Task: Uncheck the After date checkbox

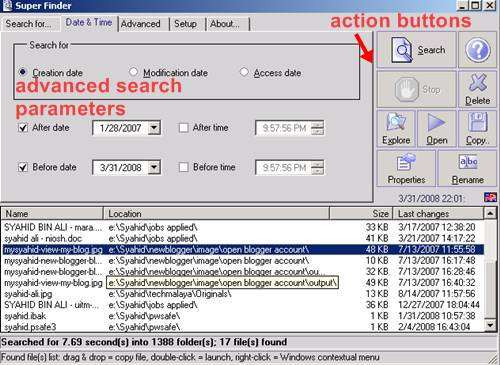Action: 23,128
